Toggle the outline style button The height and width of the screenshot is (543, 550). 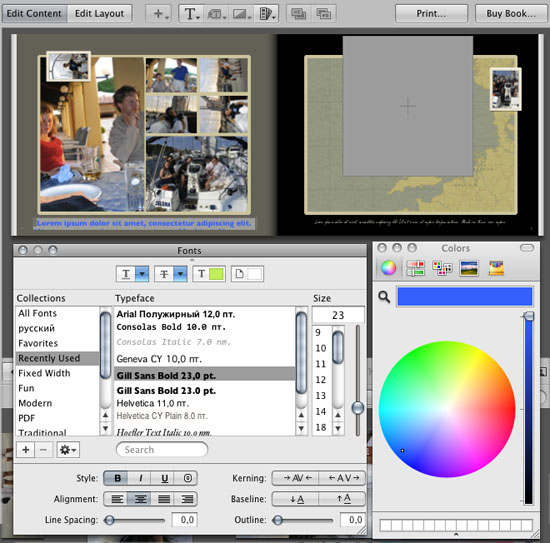187,478
